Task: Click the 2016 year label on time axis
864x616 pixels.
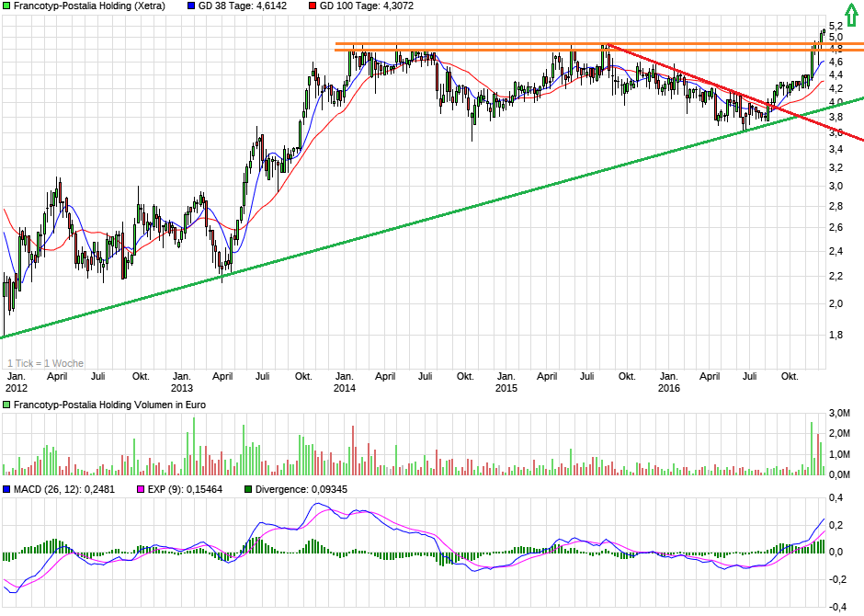Action: point(669,388)
